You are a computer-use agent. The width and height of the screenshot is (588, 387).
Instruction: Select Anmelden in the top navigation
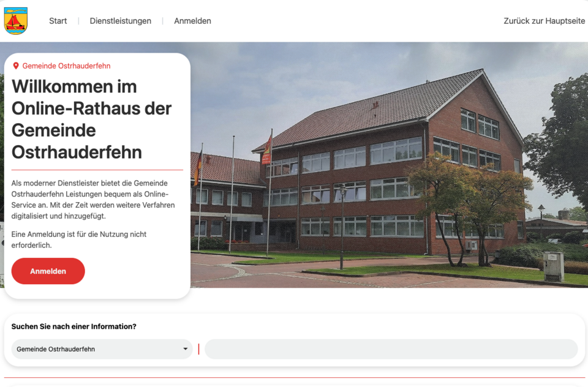[192, 21]
